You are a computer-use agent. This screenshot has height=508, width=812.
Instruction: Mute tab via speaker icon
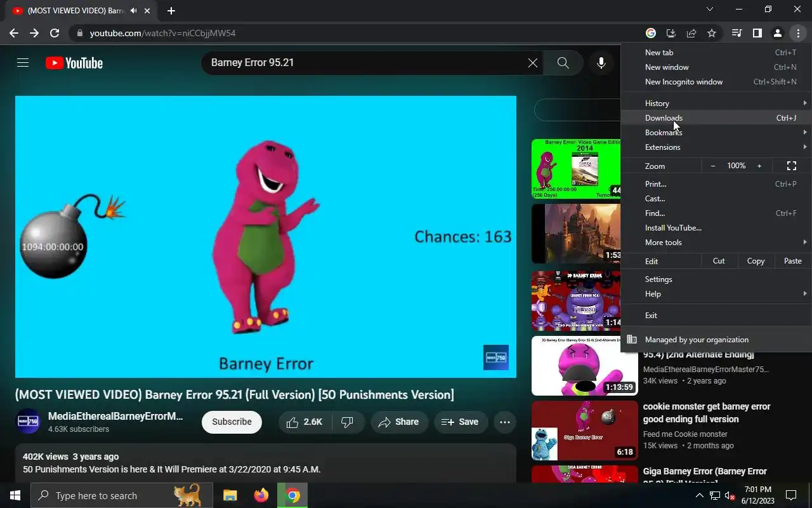134,11
